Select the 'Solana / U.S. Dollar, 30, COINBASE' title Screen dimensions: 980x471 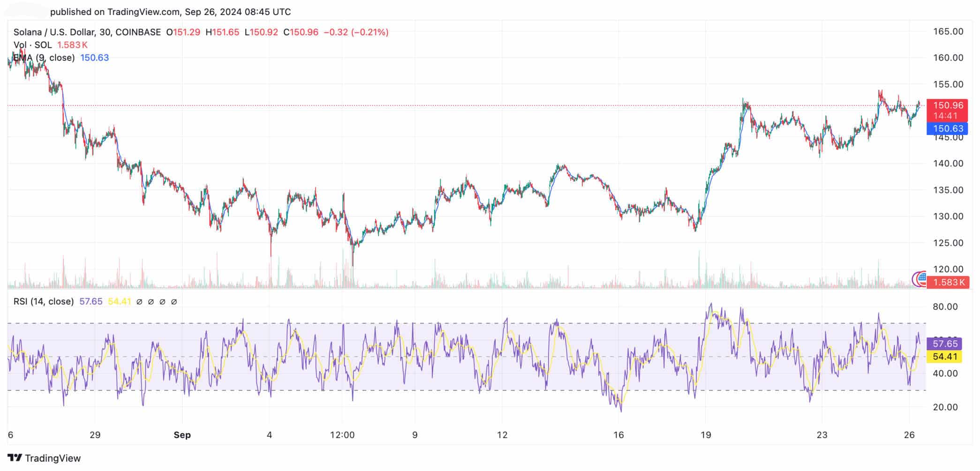coord(87,32)
